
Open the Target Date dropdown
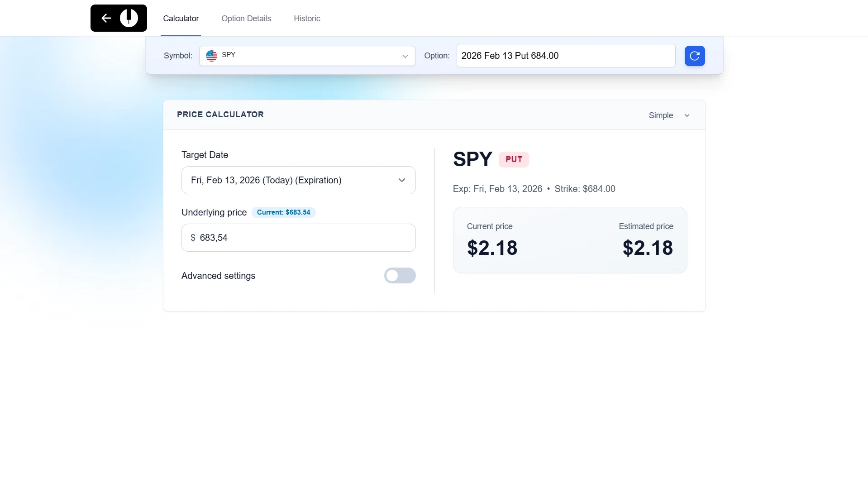(x=299, y=180)
